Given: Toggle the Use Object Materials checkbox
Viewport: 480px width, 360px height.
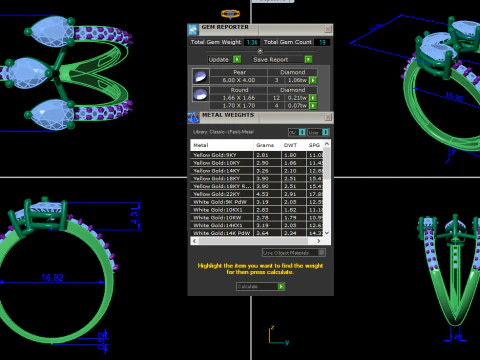Looking at the screenshot, I should [321, 252].
